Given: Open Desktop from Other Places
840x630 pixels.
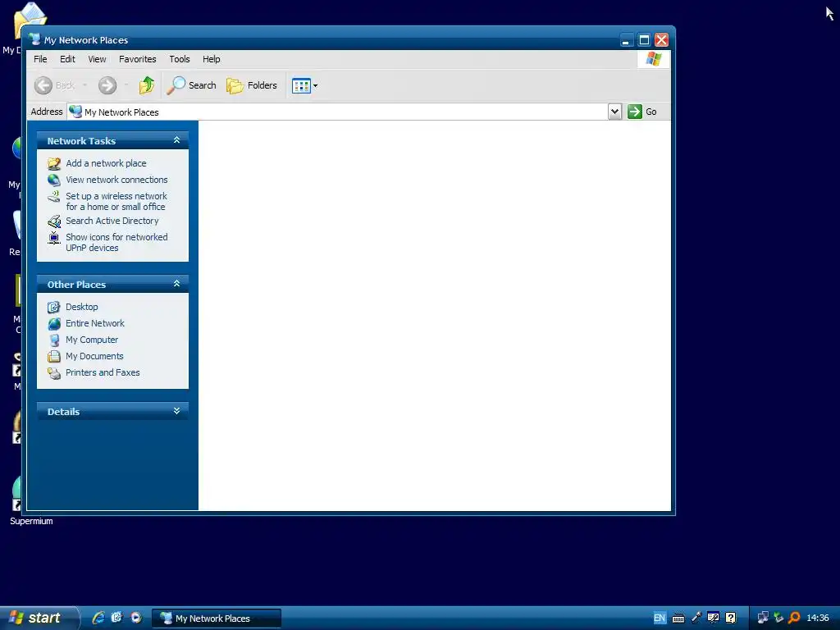Looking at the screenshot, I should point(81,307).
